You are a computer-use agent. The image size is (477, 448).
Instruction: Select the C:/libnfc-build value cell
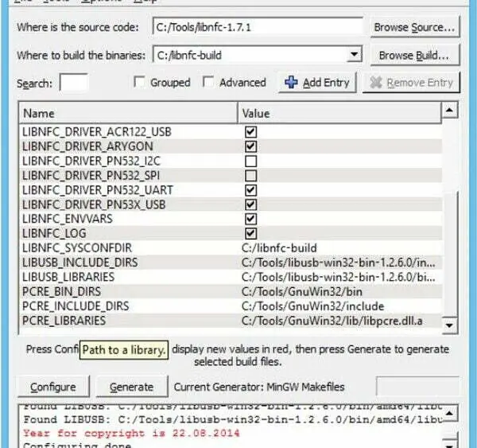coord(279,248)
